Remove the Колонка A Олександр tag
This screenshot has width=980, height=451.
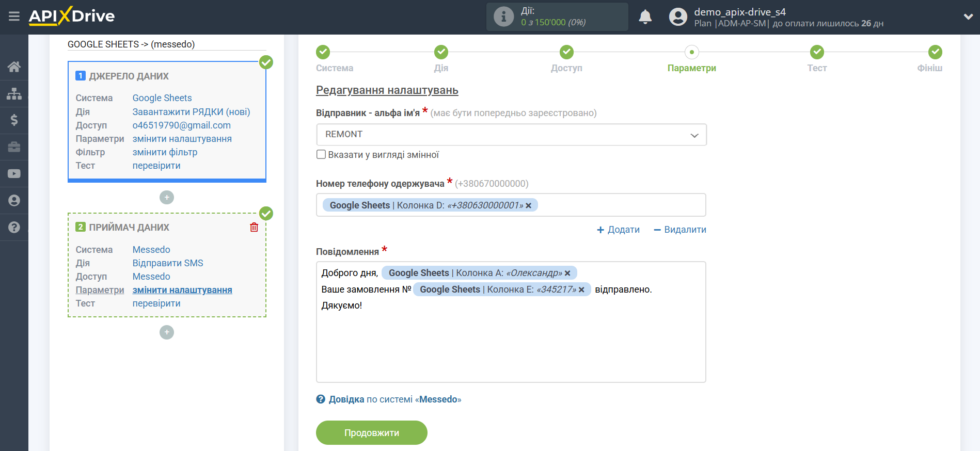click(567, 273)
